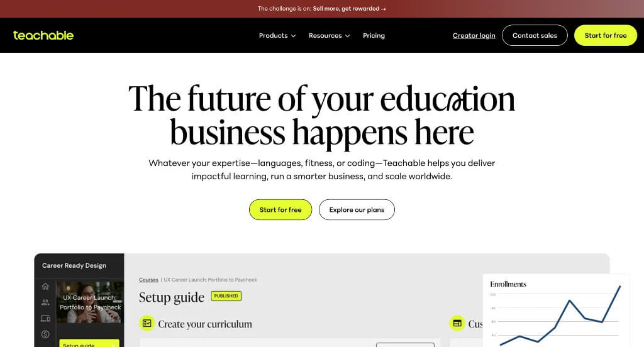Click the Creator login link
Screen dimensions: 644x347
click(x=474, y=36)
